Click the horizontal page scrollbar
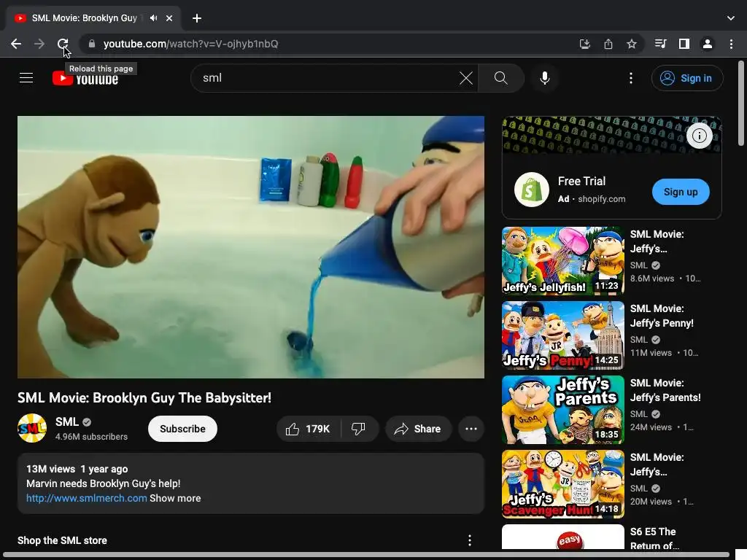The width and height of the screenshot is (747, 560). pos(366,555)
